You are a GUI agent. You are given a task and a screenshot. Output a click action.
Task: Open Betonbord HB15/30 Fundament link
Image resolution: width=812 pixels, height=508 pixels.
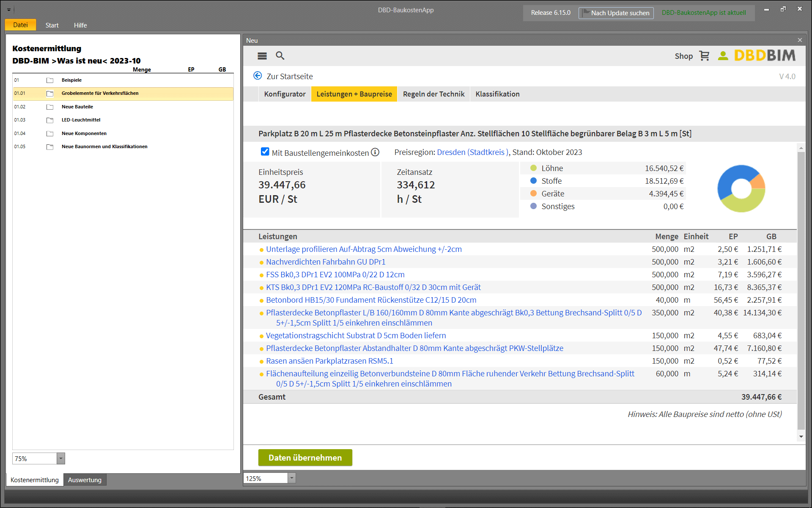[x=371, y=300]
